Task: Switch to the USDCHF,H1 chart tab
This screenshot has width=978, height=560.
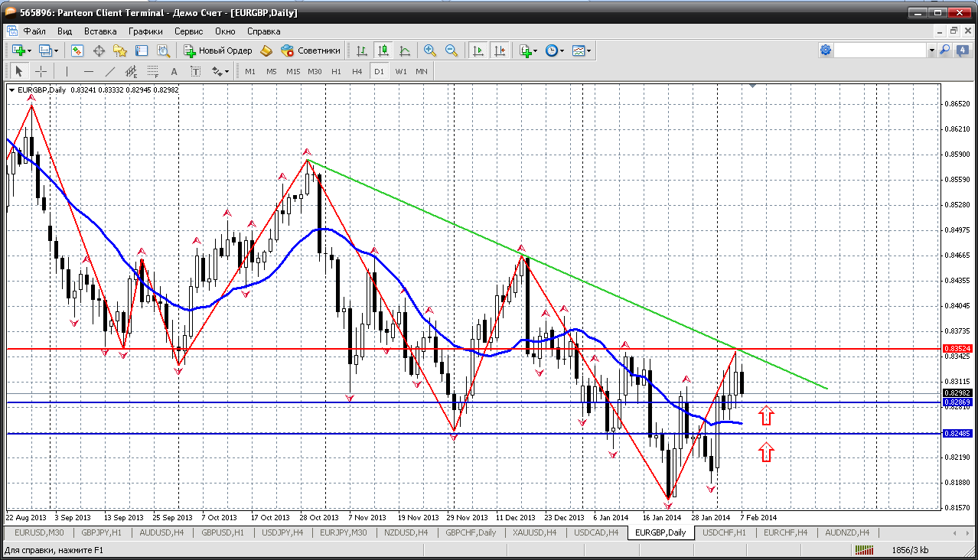Action: point(723,532)
